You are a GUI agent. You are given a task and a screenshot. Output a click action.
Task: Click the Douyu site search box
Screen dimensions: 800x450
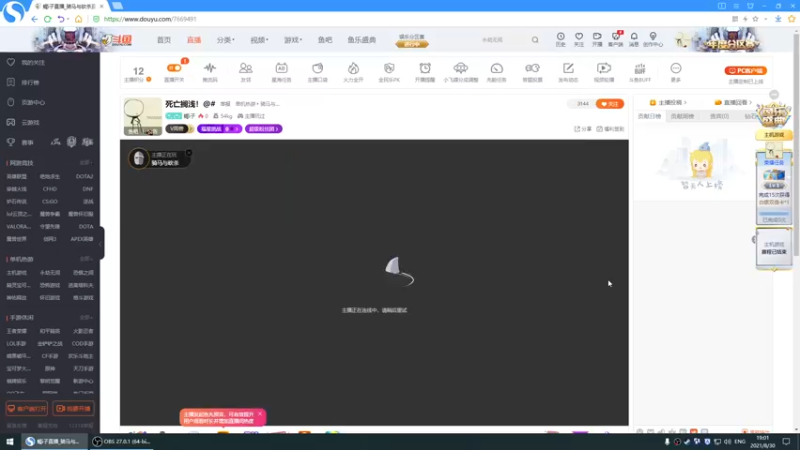click(x=503, y=40)
